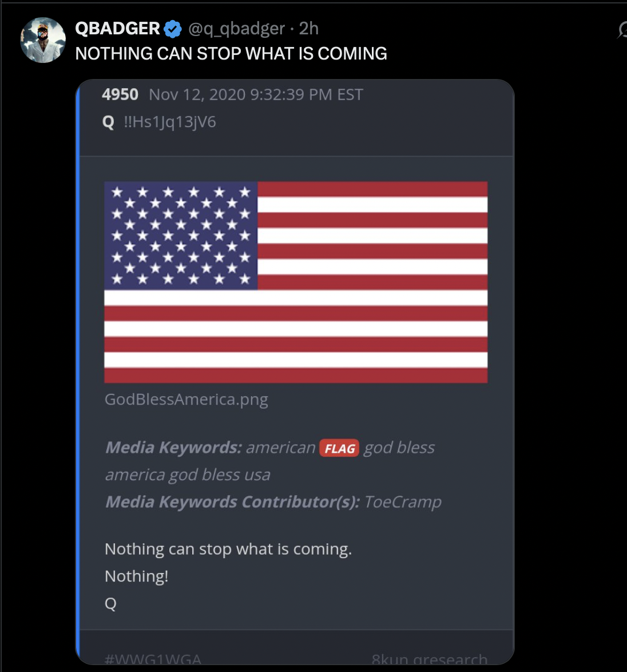
Task: Click the blue verified badge
Action: (x=173, y=29)
